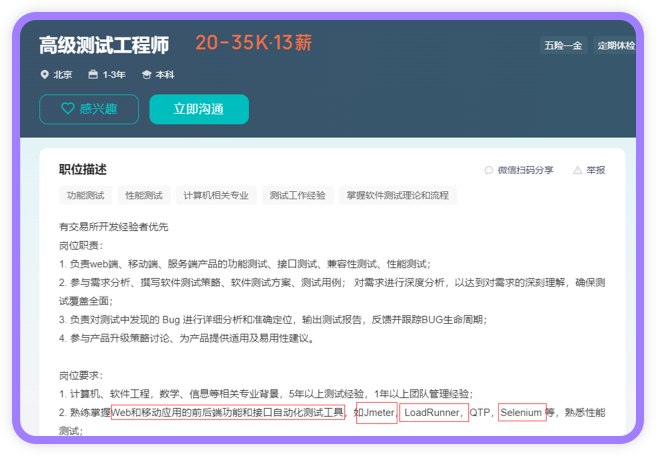Image resolution: width=656 pixels, height=456 pixels.
Task: Select the 定期体检 benefit tag
Action: (x=615, y=45)
